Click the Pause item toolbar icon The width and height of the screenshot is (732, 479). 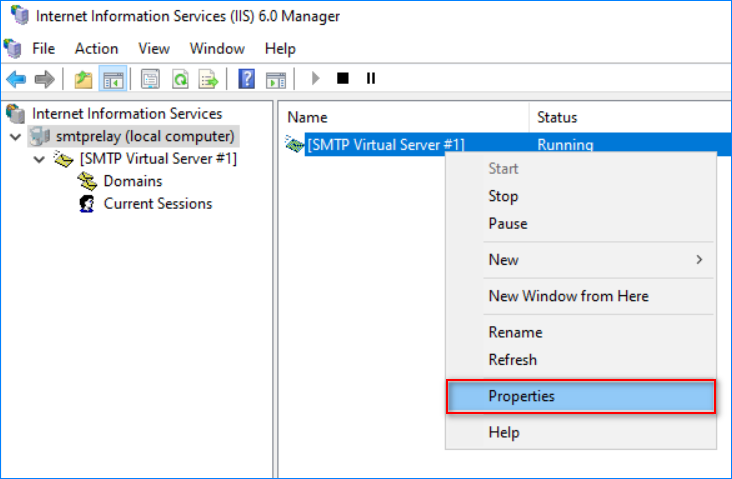(x=371, y=78)
